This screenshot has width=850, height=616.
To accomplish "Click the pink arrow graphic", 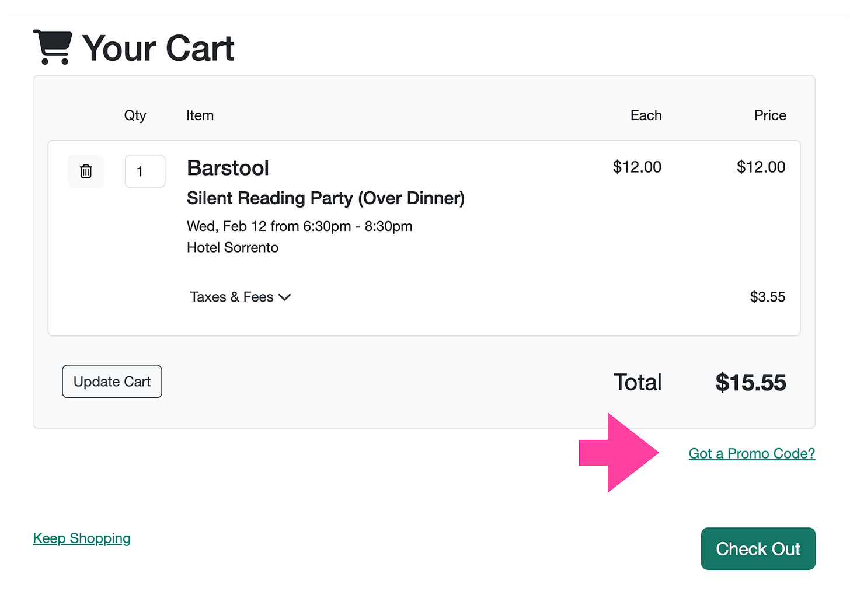I will coord(619,453).
